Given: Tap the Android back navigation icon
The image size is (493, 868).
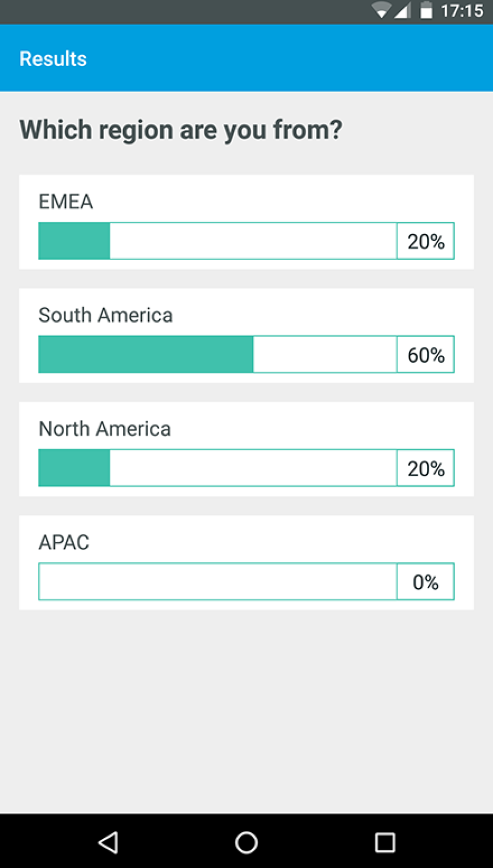Looking at the screenshot, I should [108, 842].
